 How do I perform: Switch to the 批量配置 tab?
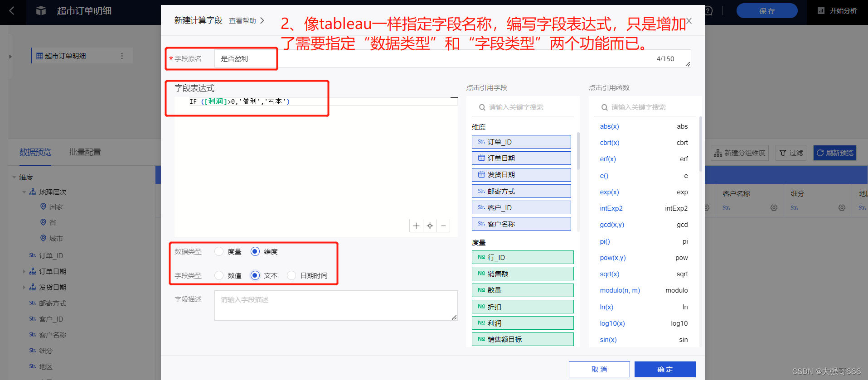[85, 152]
